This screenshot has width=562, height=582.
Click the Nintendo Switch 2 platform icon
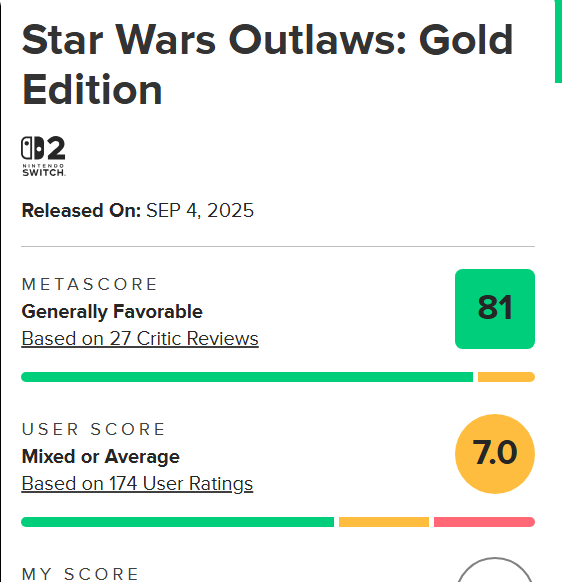pyautogui.click(x=43, y=156)
